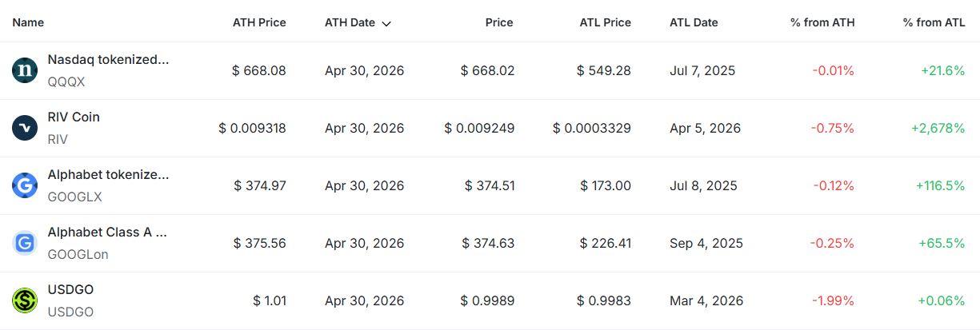Viewport: 980px width, 330px height.
Task: Sort by ATL Date column header
Action: click(694, 22)
